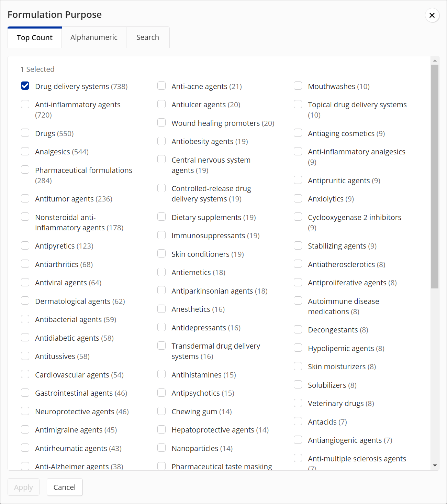Check Antitumor agents (236)

pyautogui.click(x=25, y=198)
